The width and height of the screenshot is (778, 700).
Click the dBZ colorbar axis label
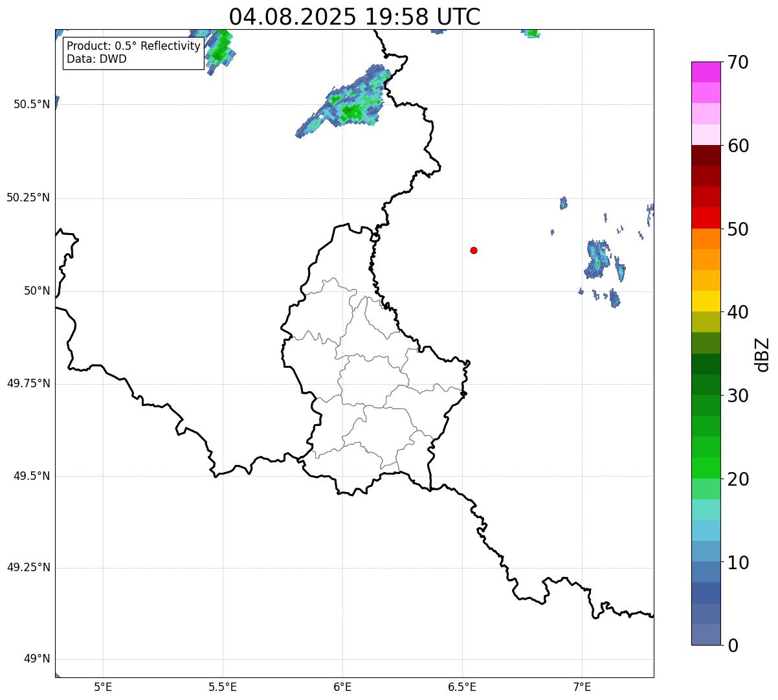(762, 354)
